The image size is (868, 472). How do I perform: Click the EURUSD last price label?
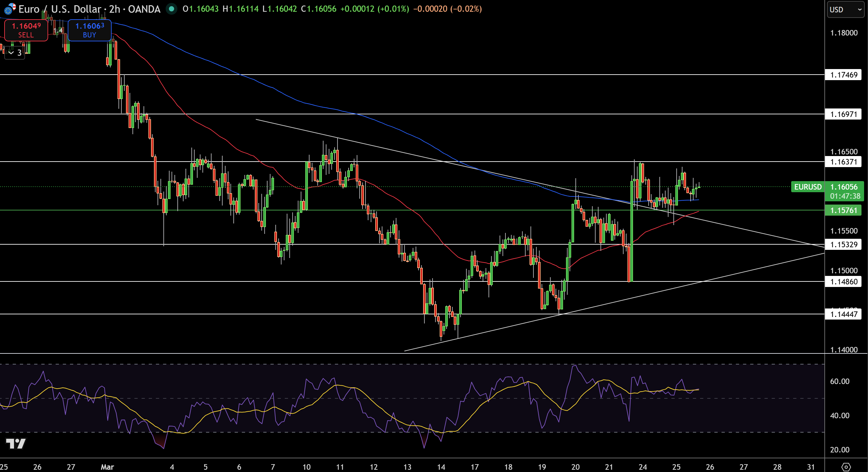[x=808, y=187]
